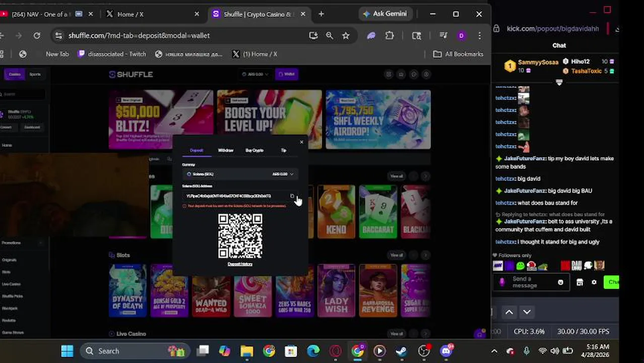Image resolution: width=644 pixels, height=363 pixels.
Task: Open the Chrome three-dot menu
Action: 479,35
